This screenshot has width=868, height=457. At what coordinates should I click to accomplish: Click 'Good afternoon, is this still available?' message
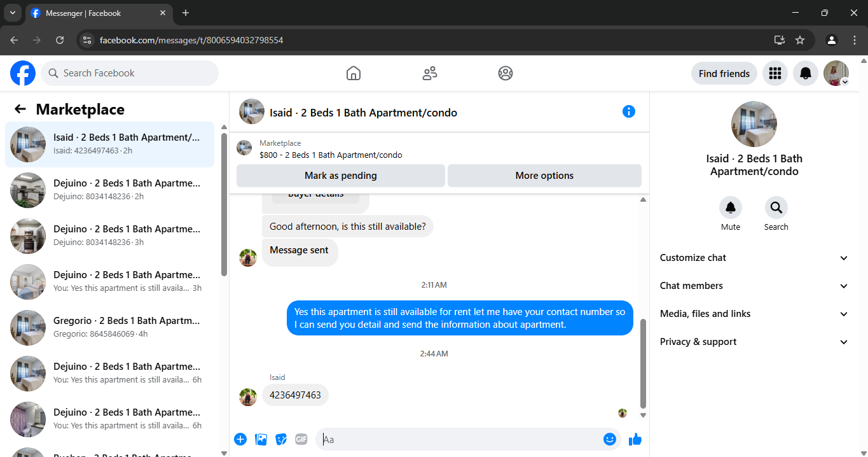coord(348,226)
